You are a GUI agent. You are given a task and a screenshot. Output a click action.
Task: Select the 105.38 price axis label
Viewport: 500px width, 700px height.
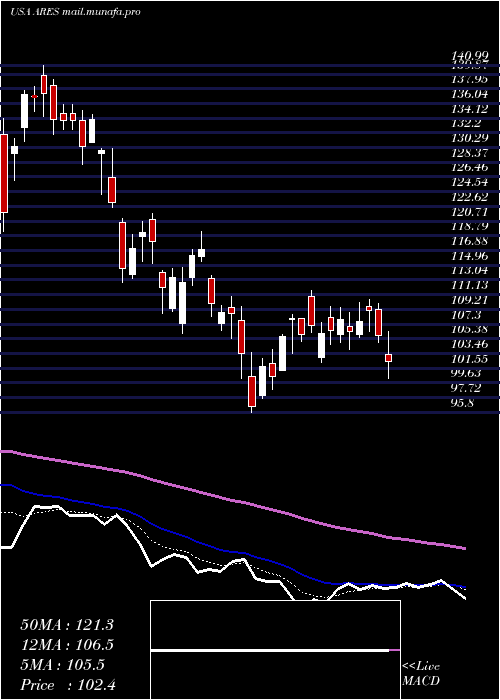pyautogui.click(x=470, y=330)
